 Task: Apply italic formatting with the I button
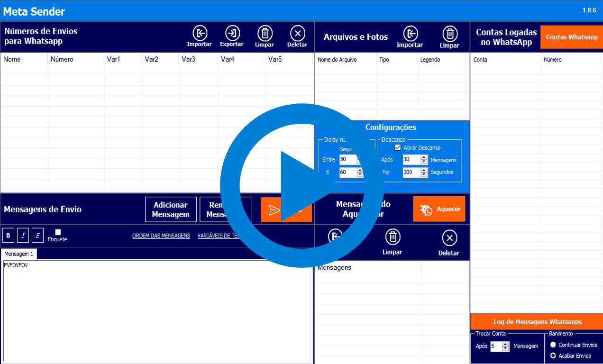(x=23, y=235)
